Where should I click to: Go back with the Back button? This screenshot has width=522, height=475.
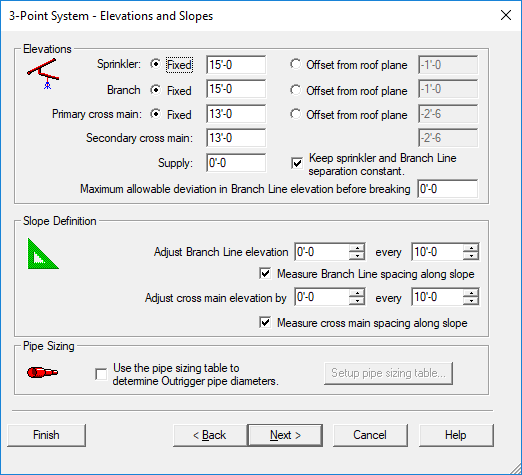click(210, 435)
